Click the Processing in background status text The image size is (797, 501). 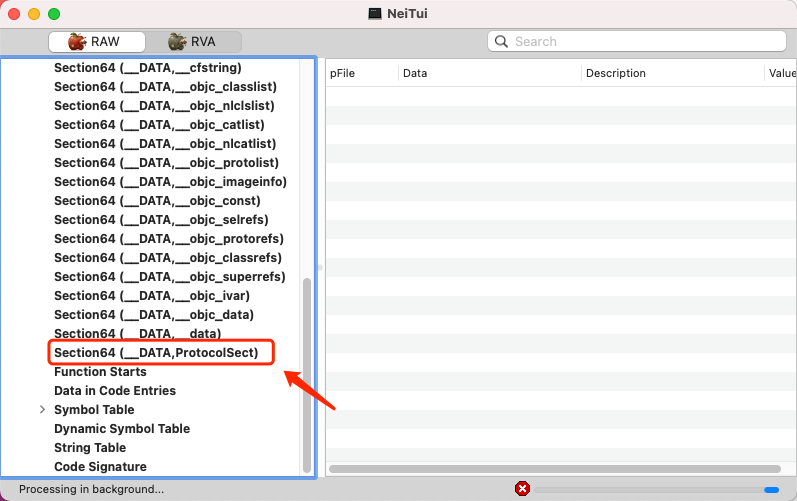[x=91, y=489]
